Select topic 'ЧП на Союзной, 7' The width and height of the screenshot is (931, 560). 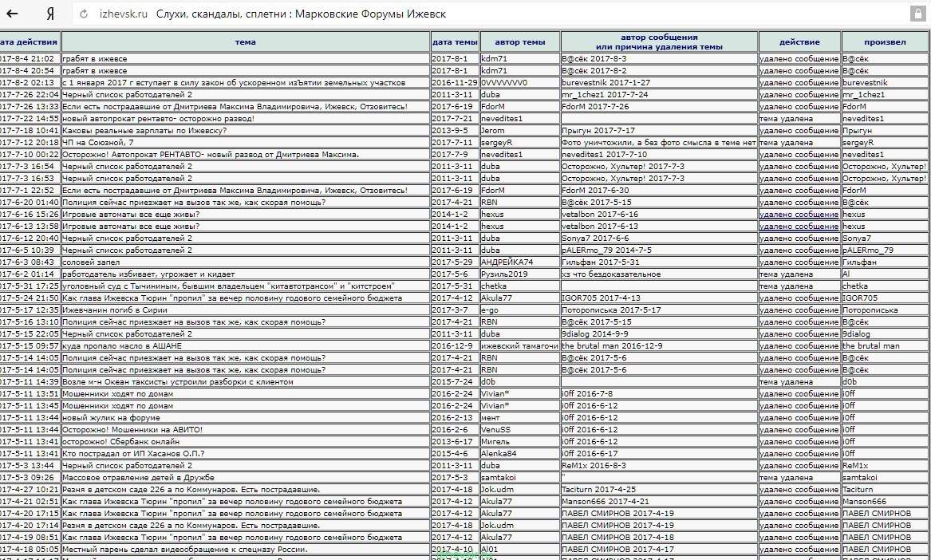98,143
